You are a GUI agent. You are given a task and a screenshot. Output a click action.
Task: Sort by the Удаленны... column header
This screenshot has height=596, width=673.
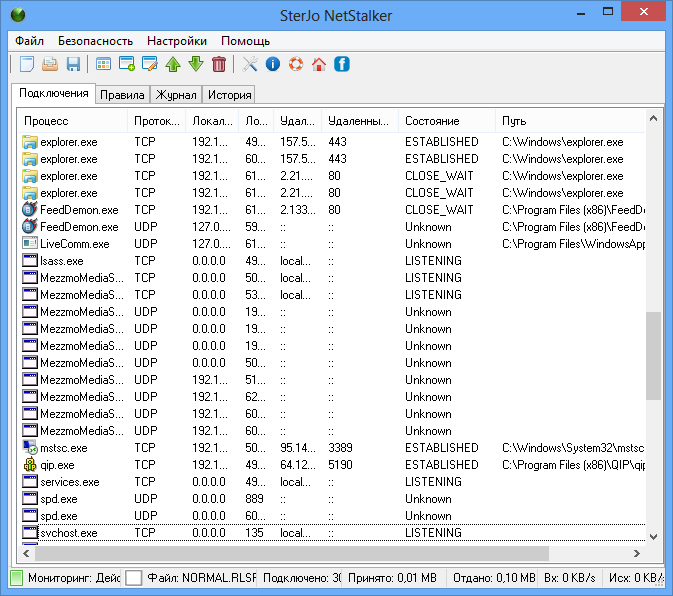click(x=360, y=121)
